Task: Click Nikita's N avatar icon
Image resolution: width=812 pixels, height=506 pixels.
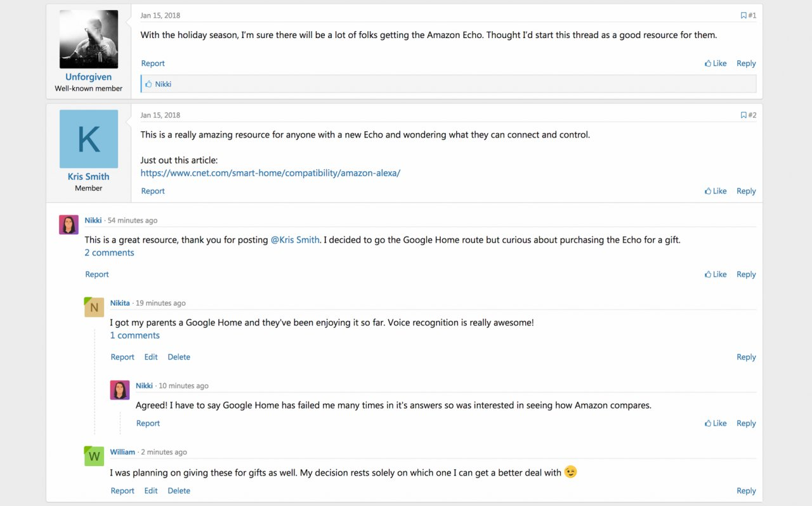Action: click(x=94, y=307)
